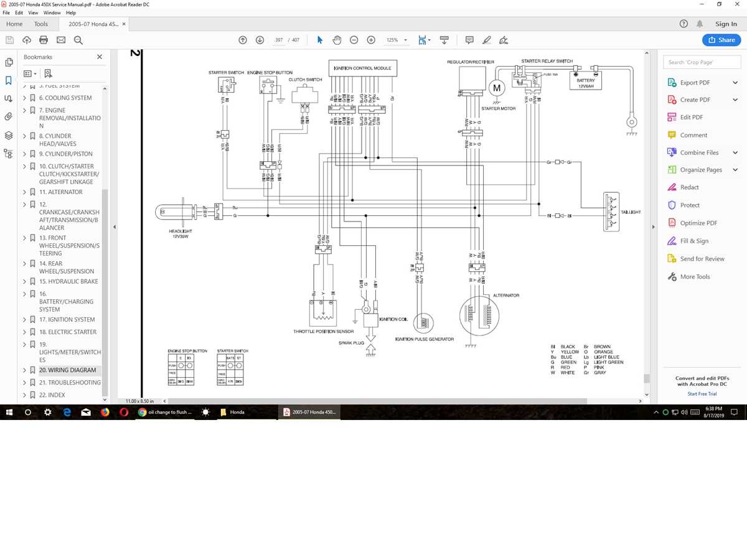Screen dimensions: 747x560
Task: Expand the 6. COOLING SYSTEM bookmark
Action: pyautogui.click(x=25, y=98)
